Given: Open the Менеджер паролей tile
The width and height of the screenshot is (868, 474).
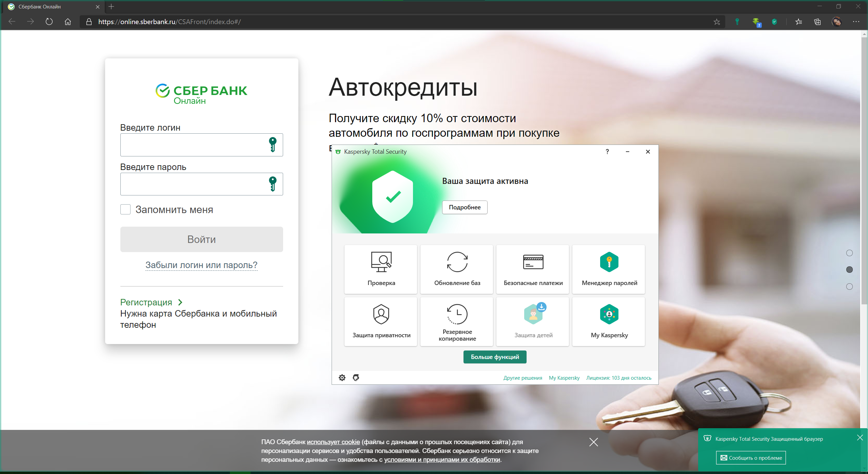Looking at the screenshot, I should click(609, 269).
